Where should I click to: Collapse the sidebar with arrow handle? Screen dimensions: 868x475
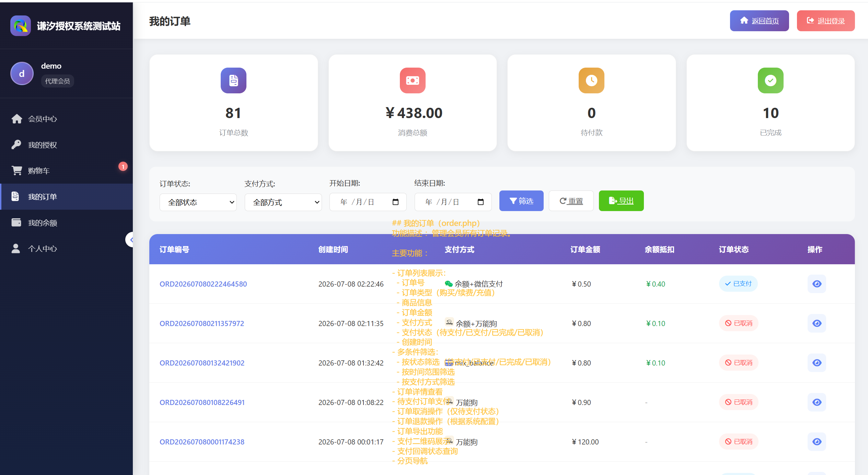pos(129,240)
